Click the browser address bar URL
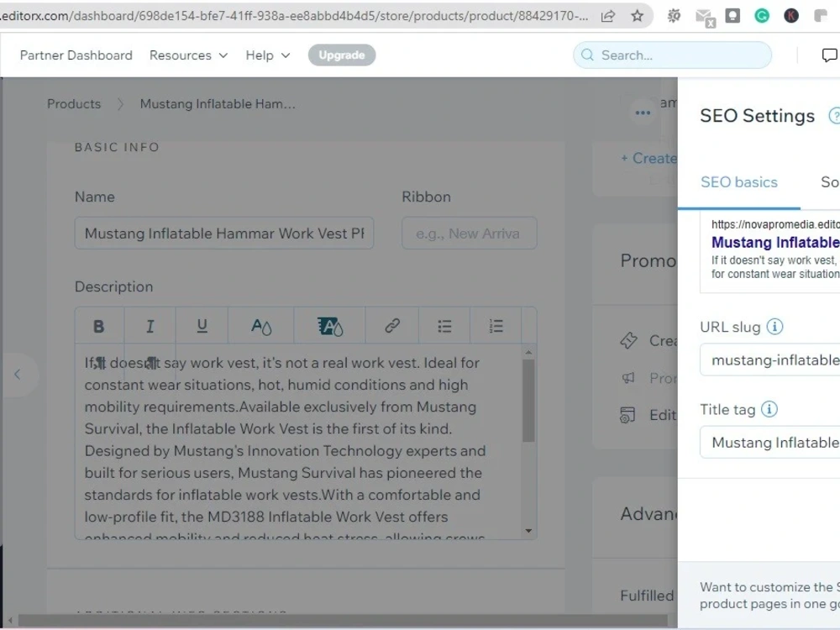Screen dimensions: 840x630 [295, 15]
